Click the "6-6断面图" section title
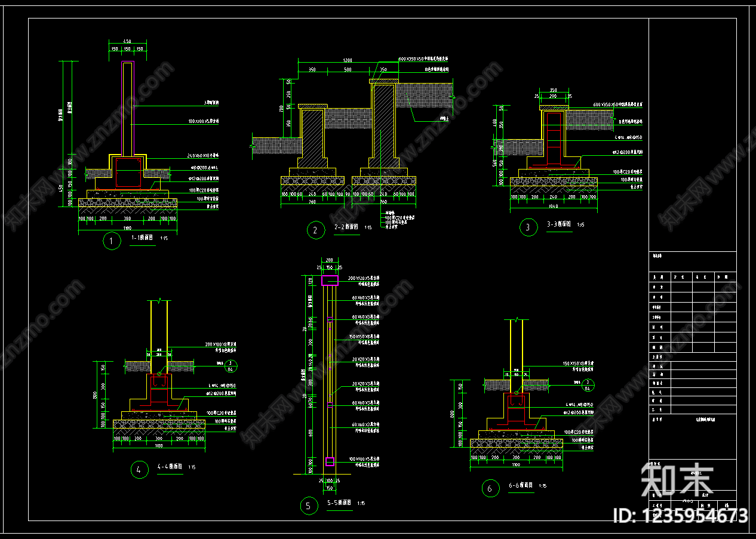The width and height of the screenshot is (756, 539). click(x=521, y=485)
